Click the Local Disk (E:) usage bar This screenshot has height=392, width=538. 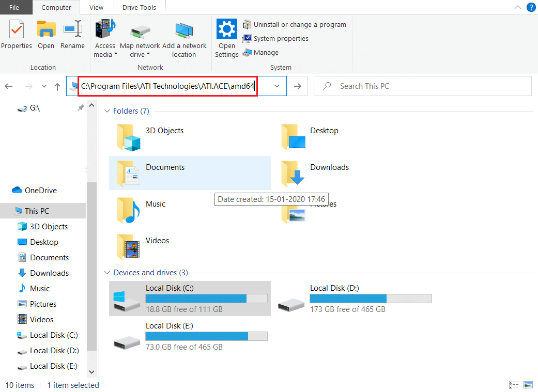(x=206, y=336)
